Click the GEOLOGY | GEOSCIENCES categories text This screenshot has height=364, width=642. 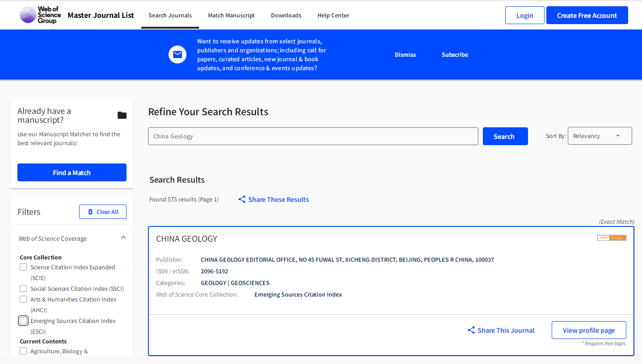click(235, 283)
